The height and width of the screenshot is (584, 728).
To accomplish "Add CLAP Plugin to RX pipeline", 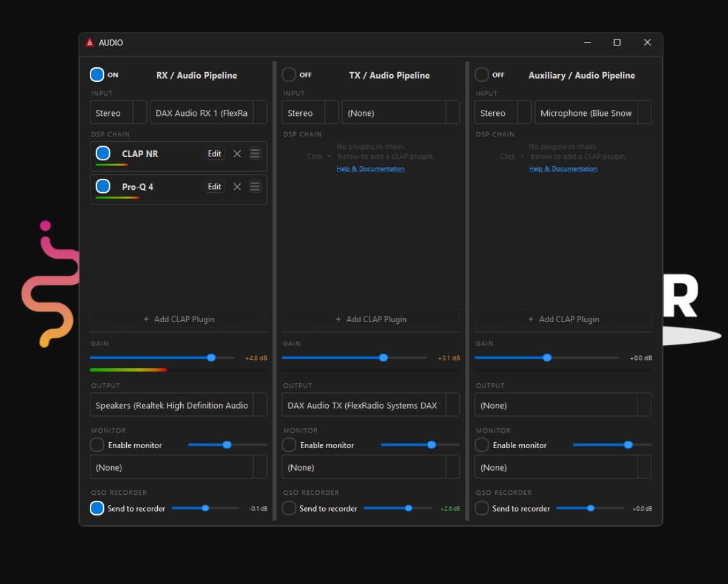I will coord(178,319).
